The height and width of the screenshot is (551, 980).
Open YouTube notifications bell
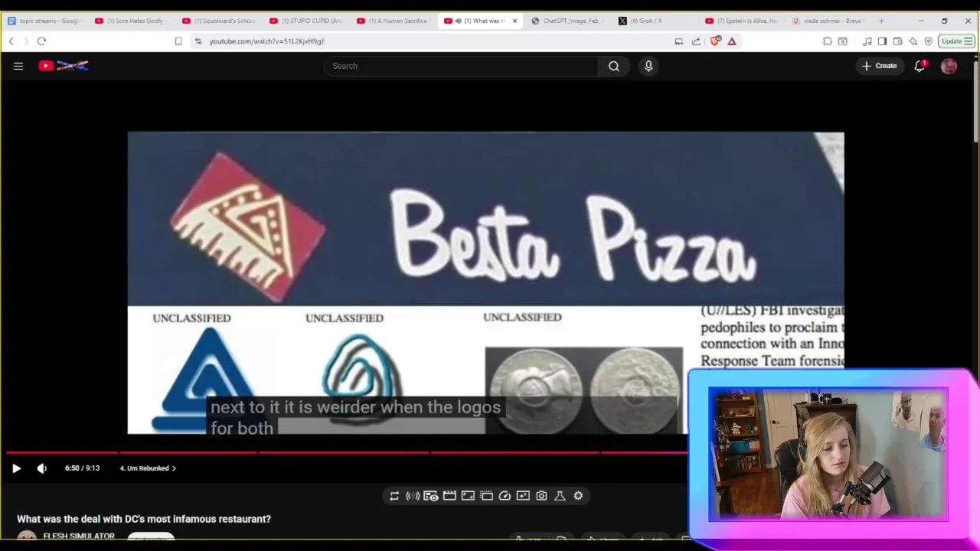[920, 66]
